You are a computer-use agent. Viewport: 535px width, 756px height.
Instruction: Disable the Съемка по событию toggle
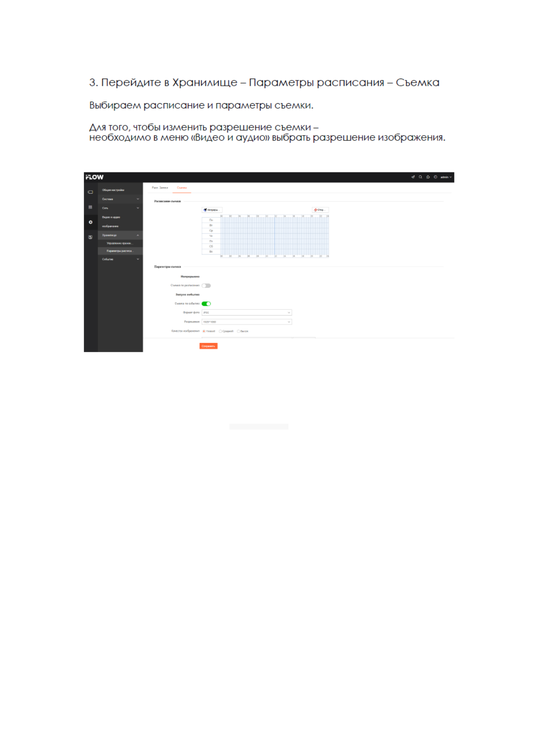[206, 303]
